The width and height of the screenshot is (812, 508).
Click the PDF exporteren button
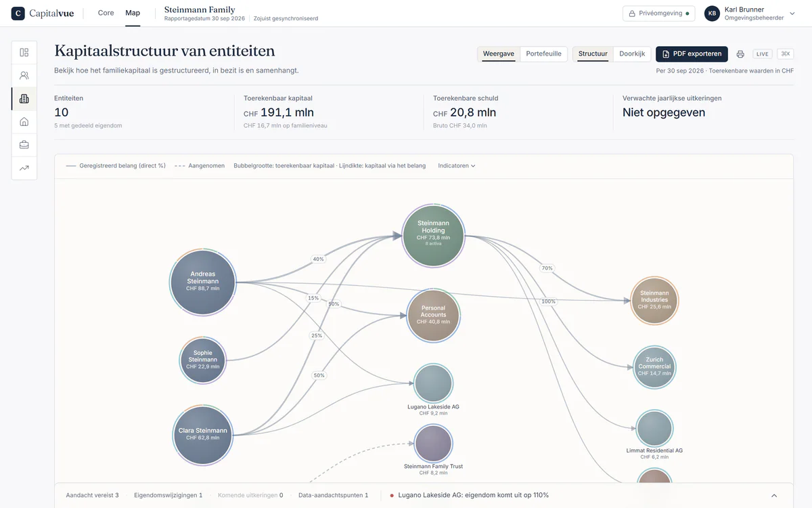pos(692,54)
